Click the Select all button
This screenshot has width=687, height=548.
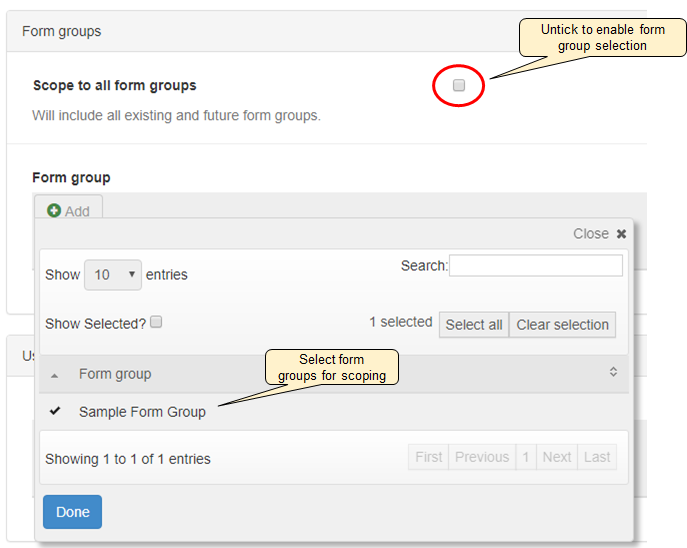click(473, 325)
